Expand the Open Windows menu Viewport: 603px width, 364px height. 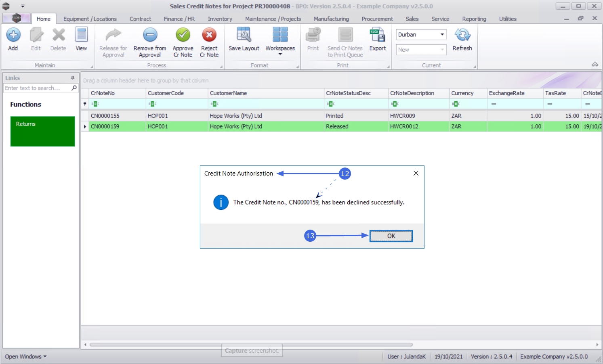(x=26, y=357)
